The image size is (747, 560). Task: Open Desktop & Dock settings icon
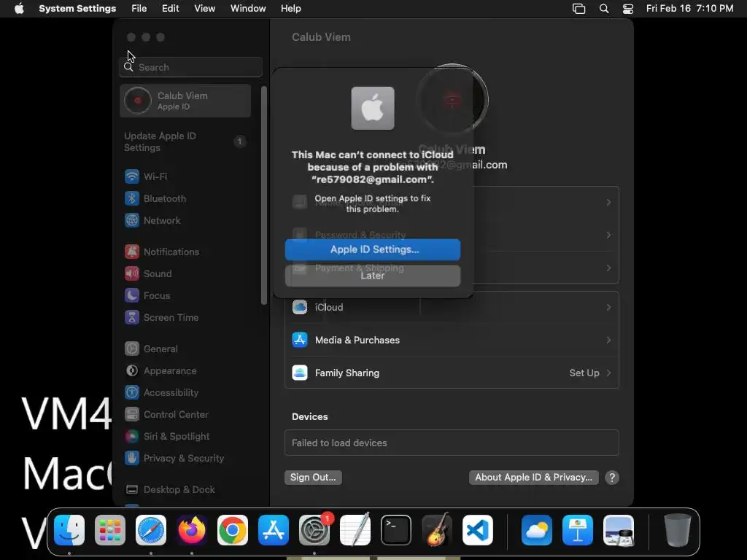(x=132, y=490)
